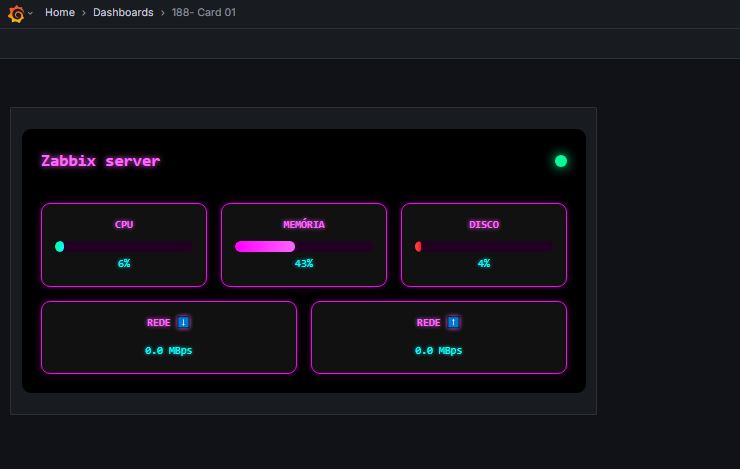
Task: Select the 188- Card 01 breadcrumb
Action: (203, 12)
